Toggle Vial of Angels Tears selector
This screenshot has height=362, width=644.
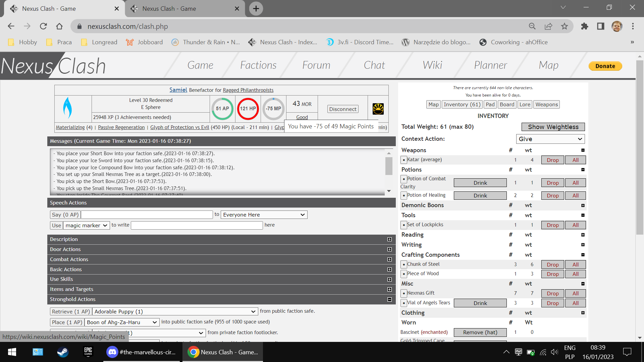[404, 303]
